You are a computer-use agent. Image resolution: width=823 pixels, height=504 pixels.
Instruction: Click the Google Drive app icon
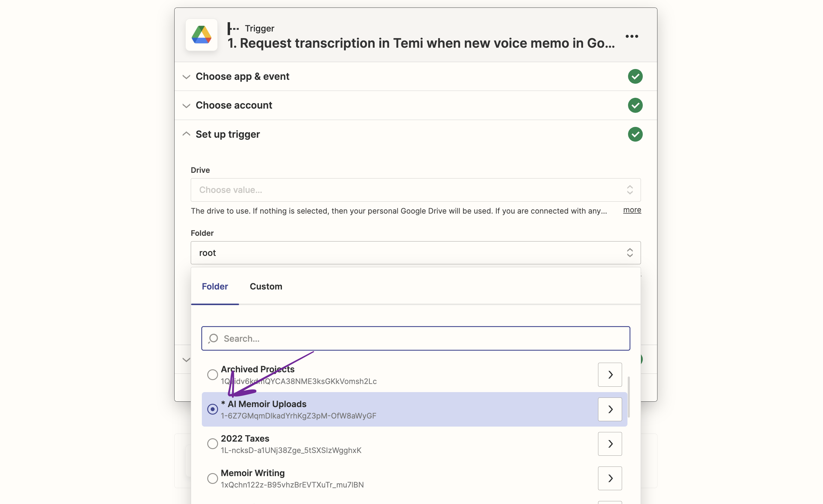click(x=202, y=35)
